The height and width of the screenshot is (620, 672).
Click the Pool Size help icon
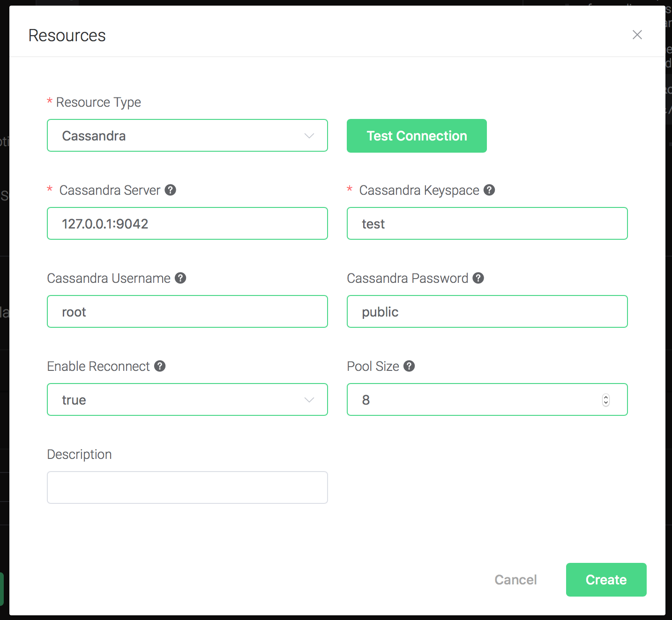point(409,366)
